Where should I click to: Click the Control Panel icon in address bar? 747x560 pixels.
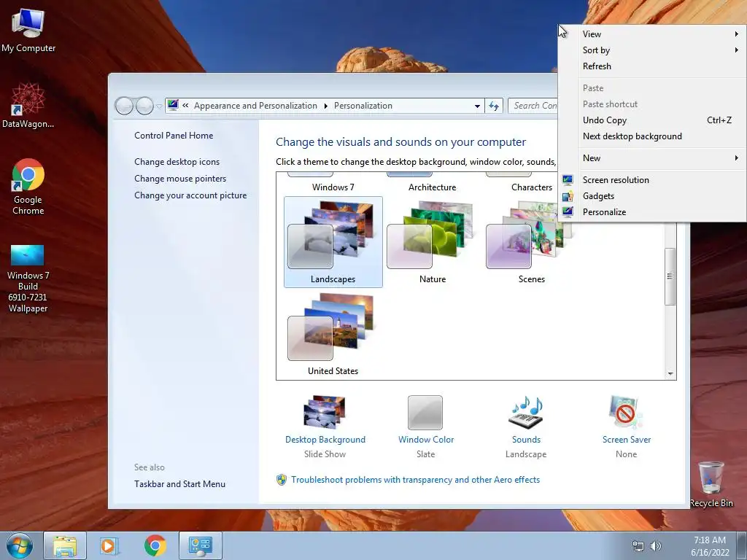point(173,105)
